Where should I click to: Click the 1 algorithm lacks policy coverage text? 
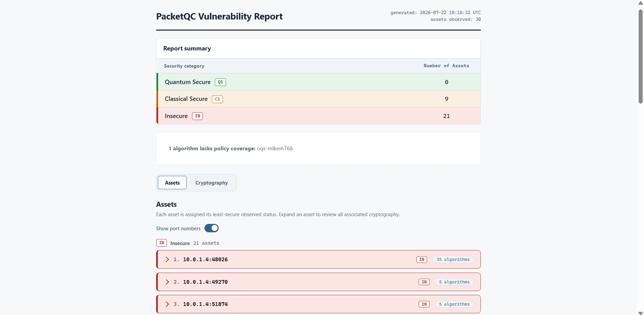(212, 149)
